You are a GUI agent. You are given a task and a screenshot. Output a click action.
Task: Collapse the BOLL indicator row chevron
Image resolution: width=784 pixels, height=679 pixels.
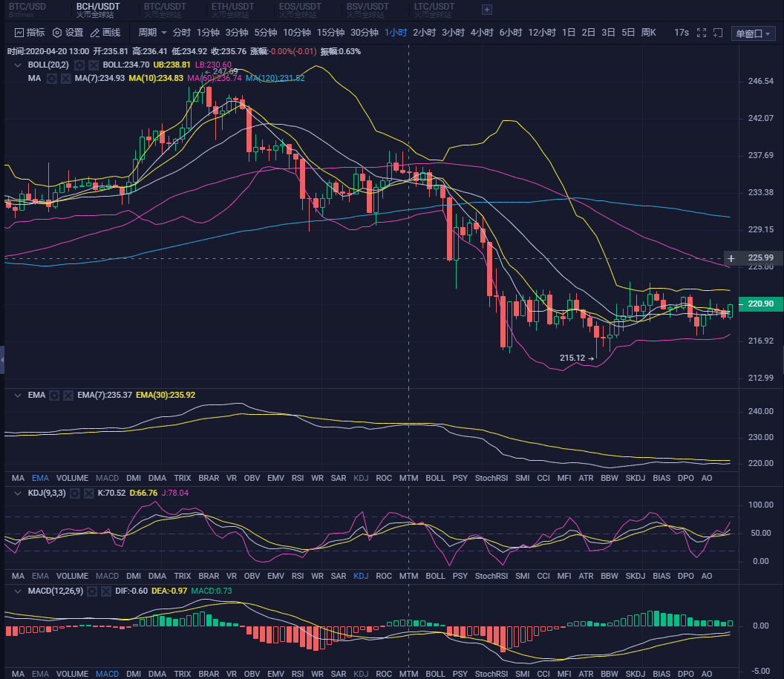pos(18,65)
